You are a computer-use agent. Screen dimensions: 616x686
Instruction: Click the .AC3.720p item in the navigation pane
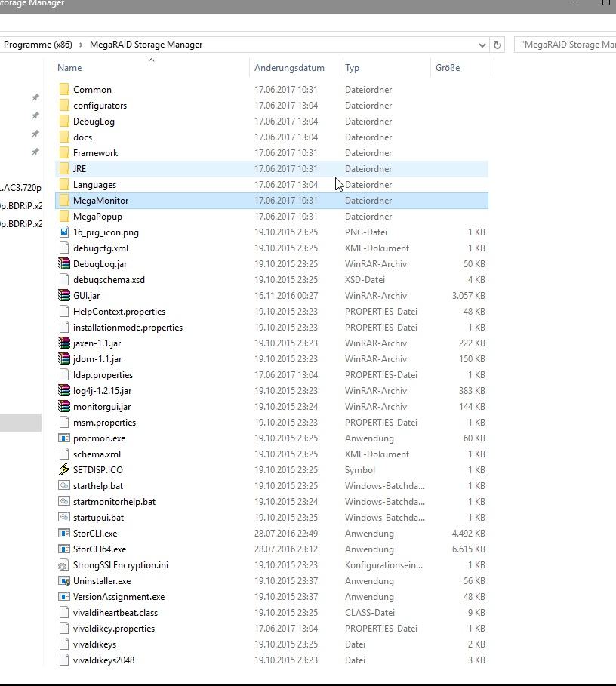[x=21, y=188]
